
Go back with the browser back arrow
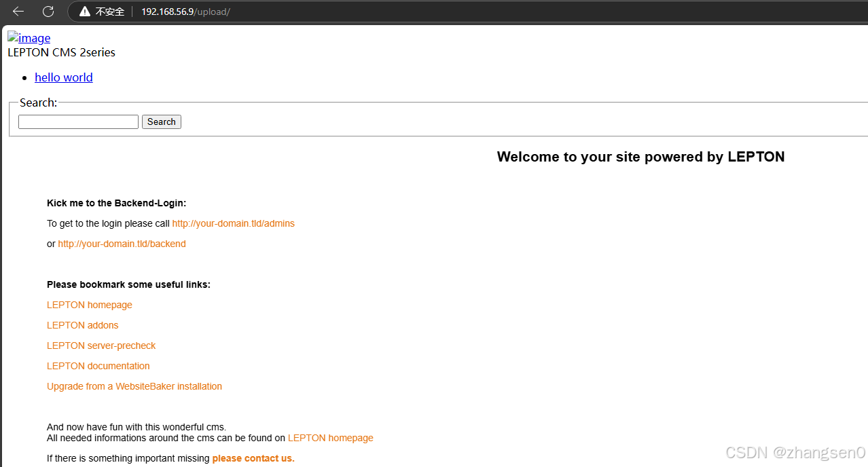[18, 12]
